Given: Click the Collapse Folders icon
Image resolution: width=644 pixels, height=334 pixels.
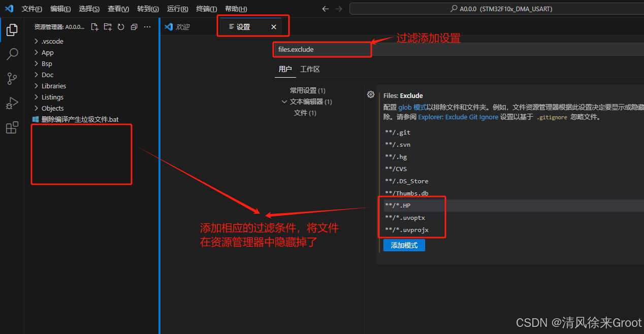Looking at the screenshot, I should pyautogui.click(x=134, y=27).
